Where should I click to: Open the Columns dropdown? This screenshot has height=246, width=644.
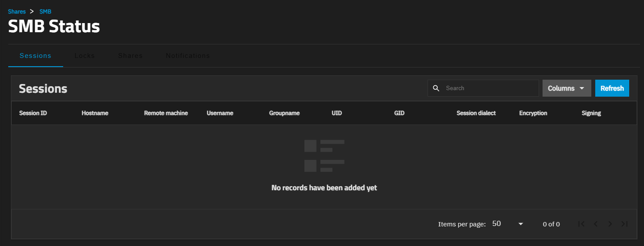(566, 88)
